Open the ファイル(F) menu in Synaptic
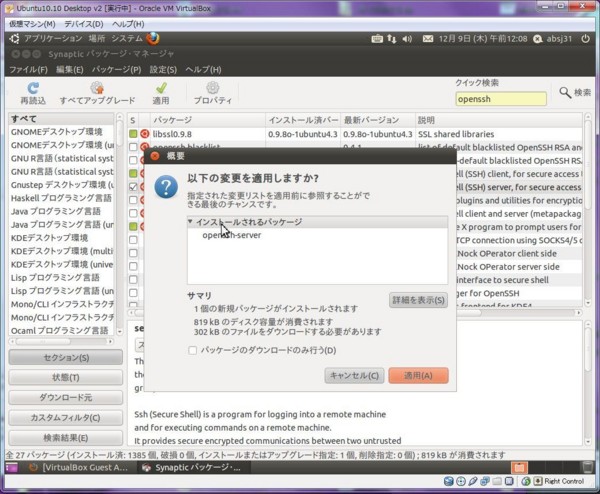 (x=28, y=70)
